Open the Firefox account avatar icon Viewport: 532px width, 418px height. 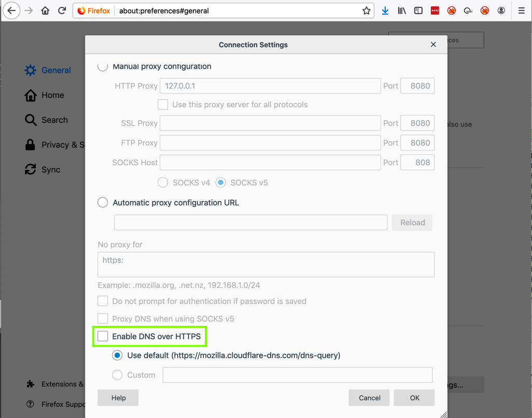click(501, 10)
